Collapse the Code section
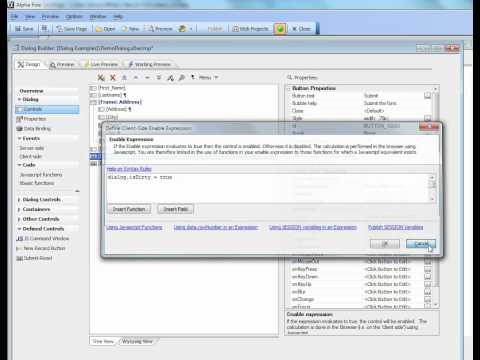 coord(19,165)
